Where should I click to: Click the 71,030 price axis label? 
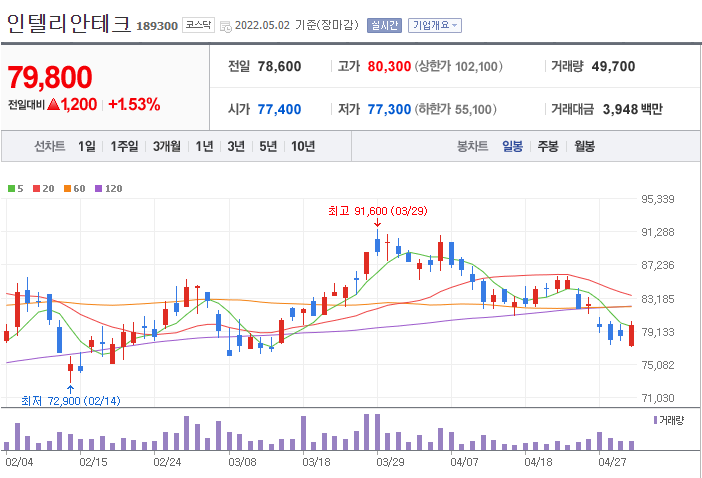click(658, 398)
